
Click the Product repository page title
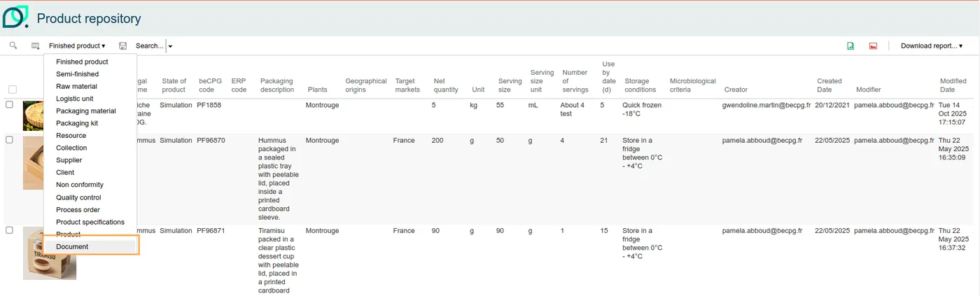[x=89, y=19]
